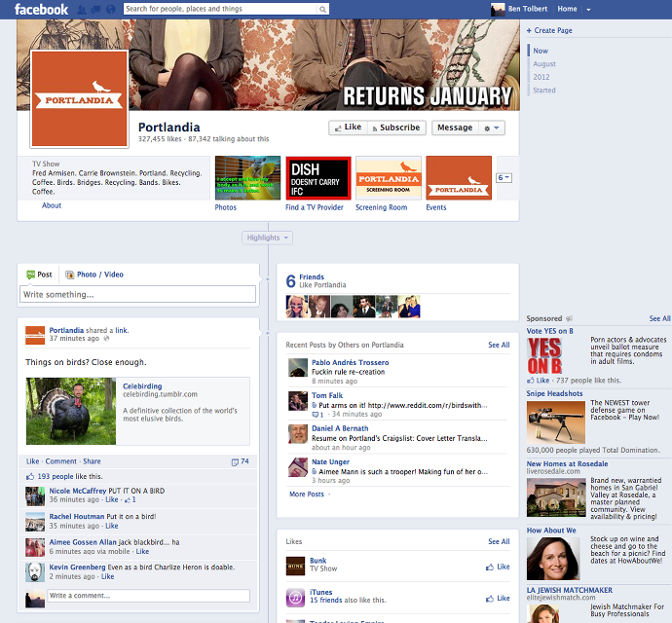The width and height of the screenshot is (672, 623).
Task: Click Share under the Celebirding post
Action: [92, 461]
